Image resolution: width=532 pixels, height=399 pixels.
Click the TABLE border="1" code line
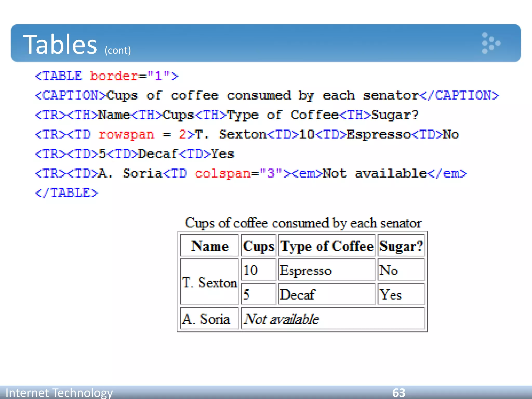pos(107,76)
